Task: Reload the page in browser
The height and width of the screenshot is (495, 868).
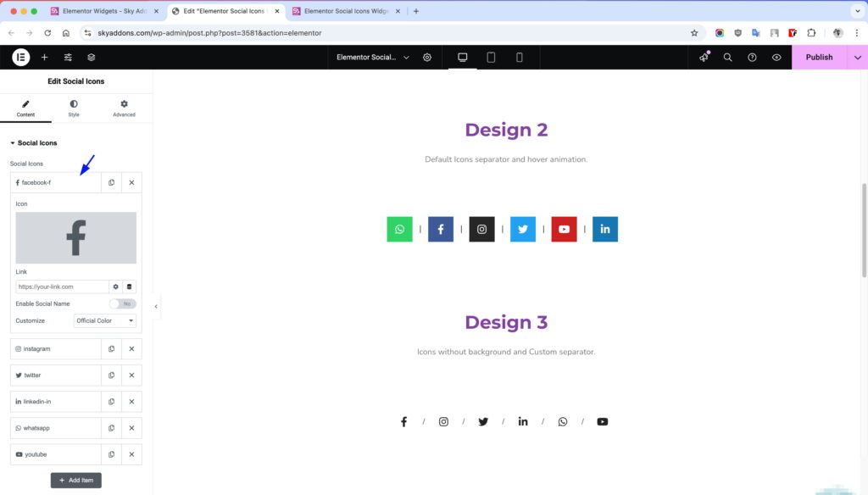Action: click(47, 33)
